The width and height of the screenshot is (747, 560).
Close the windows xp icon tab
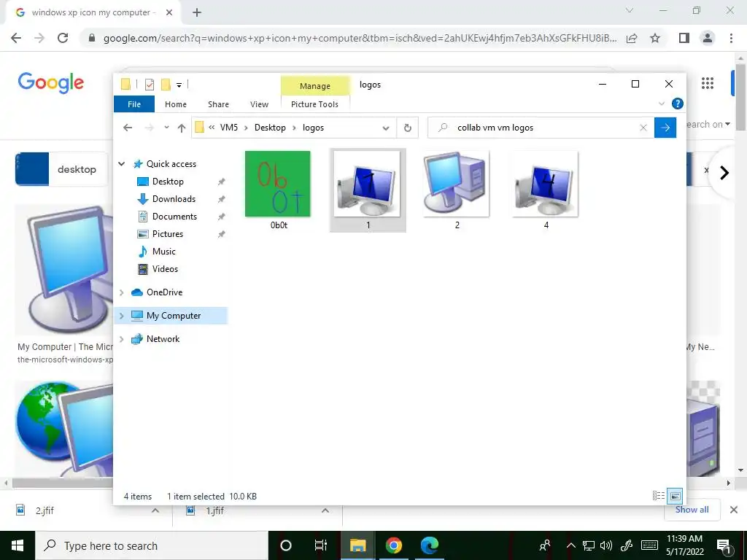169,12
